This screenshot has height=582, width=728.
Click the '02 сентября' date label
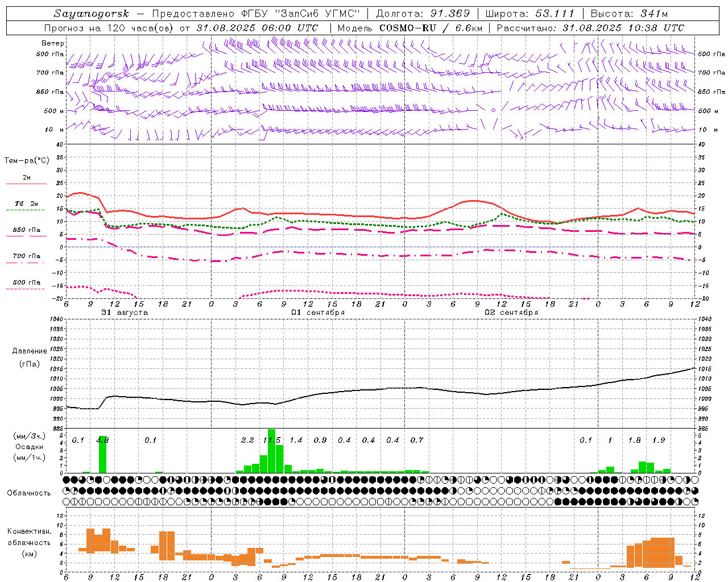pyautogui.click(x=511, y=313)
